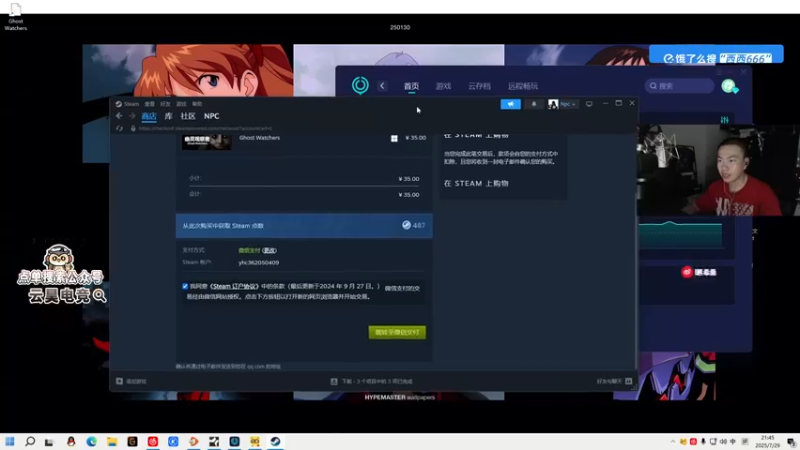Screen dimensions: 800x450
Task: Select the 游戏 tab in the background launcher
Action: coord(443,86)
